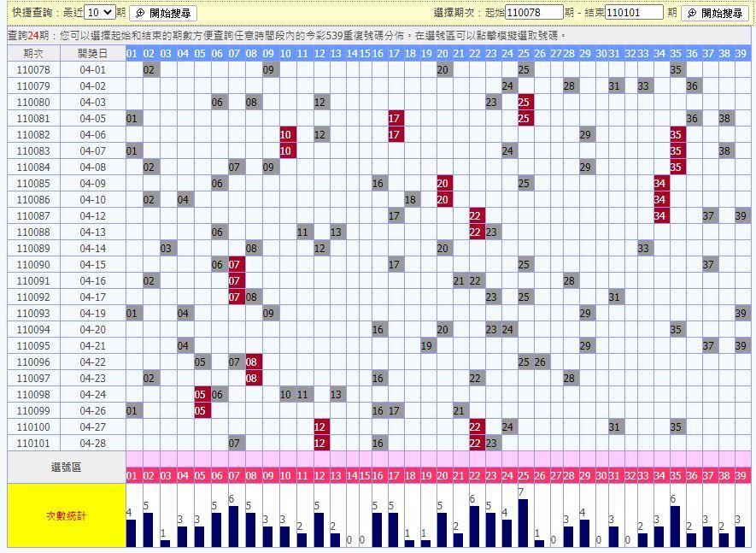
Task: Click the statistics bar for number 25
Action: point(523,523)
